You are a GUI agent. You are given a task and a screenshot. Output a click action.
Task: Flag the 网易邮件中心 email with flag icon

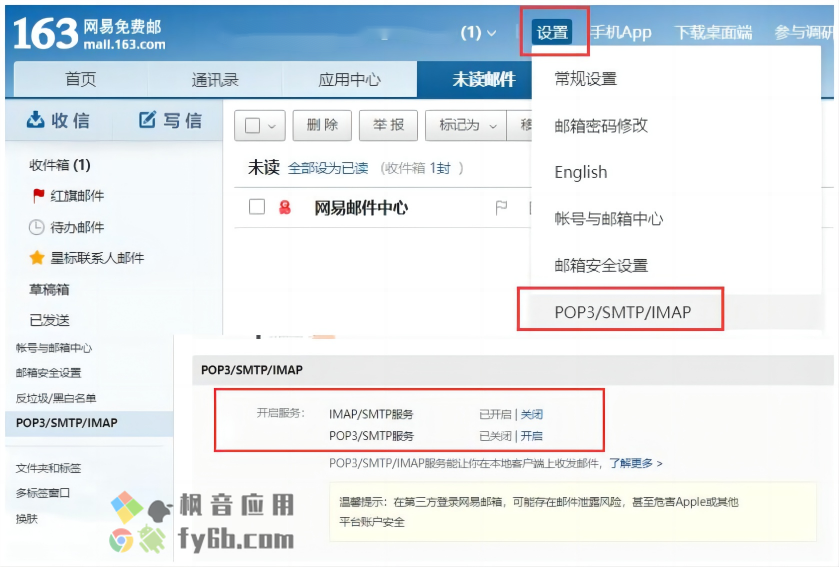pyautogui.click(x=501, y=207)
